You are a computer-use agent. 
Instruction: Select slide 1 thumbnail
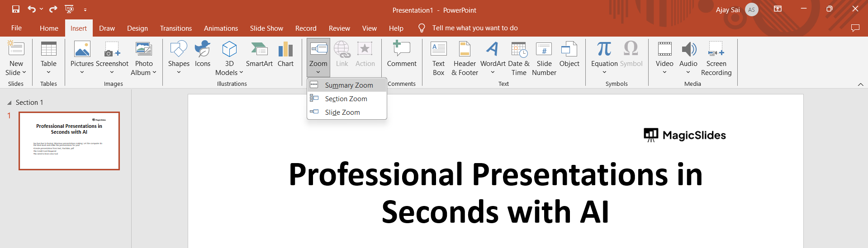(69, 141)
